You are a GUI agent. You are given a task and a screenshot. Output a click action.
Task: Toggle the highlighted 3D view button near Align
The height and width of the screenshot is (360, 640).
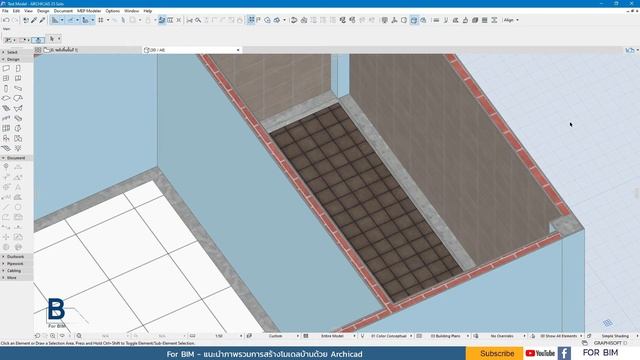(413, 20)
